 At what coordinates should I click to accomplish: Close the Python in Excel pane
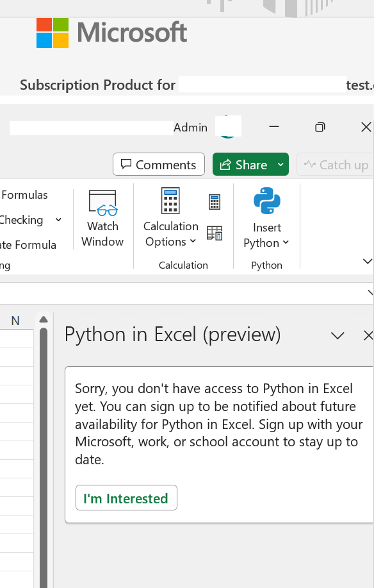click(368, 335)
